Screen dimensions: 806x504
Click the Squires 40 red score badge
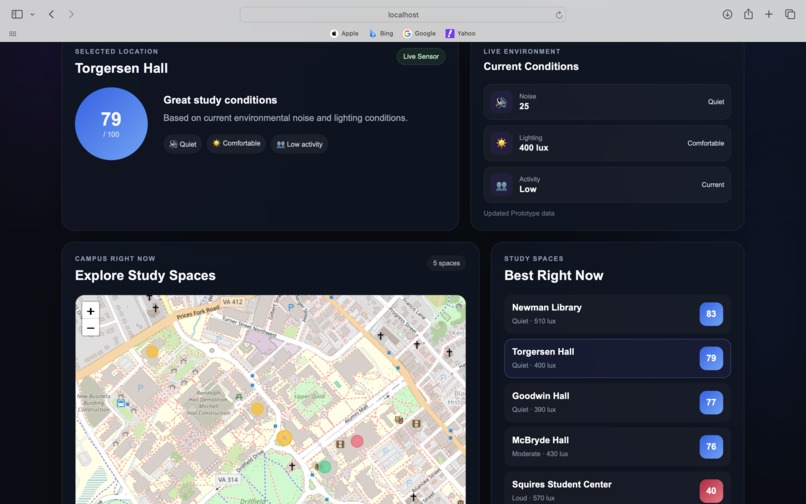(711, 491)
